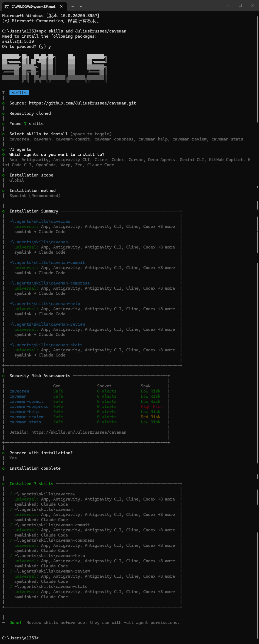
Task: Click '~\.agents\skills\cavecrew' path in the summary
Action: [40, 221]
